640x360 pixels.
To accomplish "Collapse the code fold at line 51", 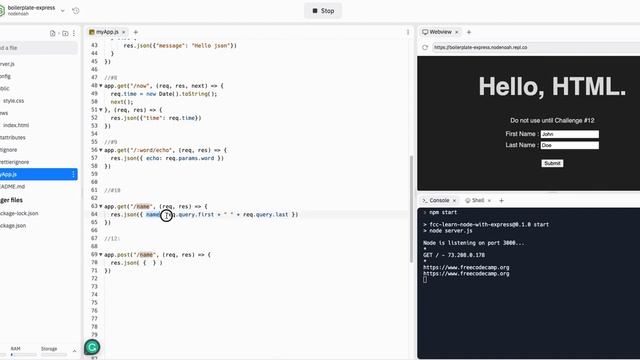I will pos(101,110).
